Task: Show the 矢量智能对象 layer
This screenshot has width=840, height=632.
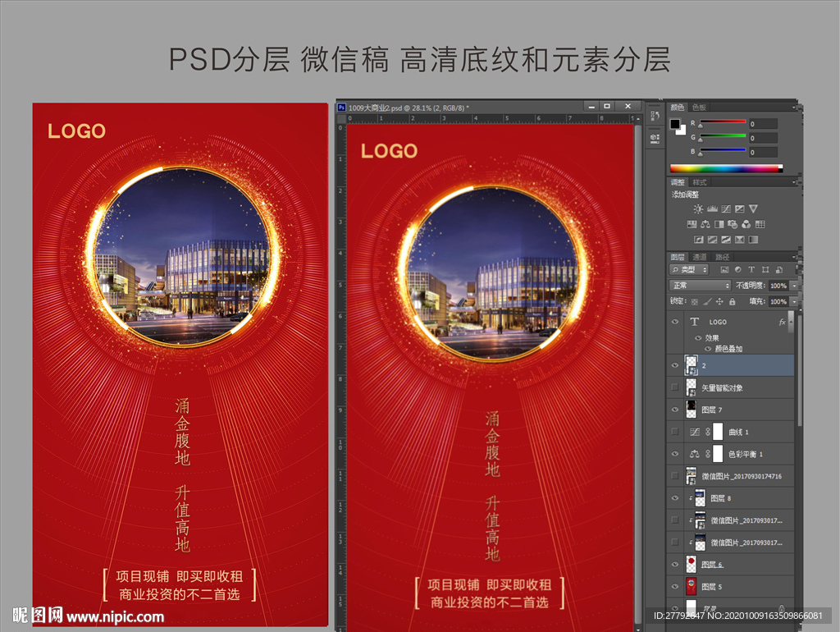Action: 675,387
